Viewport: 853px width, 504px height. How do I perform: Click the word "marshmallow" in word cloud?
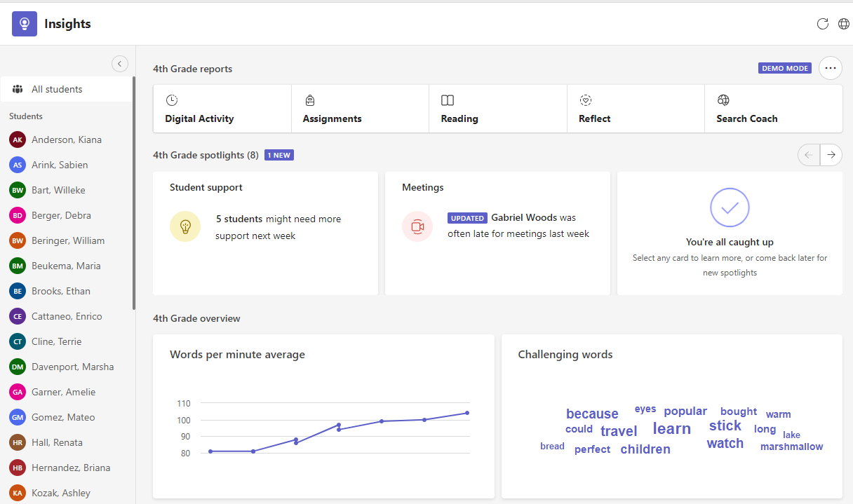click(x=791, y=447)
